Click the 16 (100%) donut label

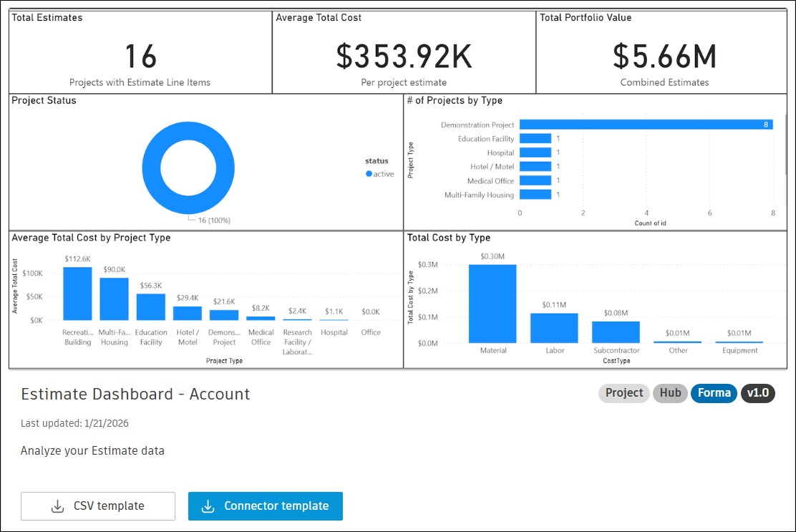214,221
